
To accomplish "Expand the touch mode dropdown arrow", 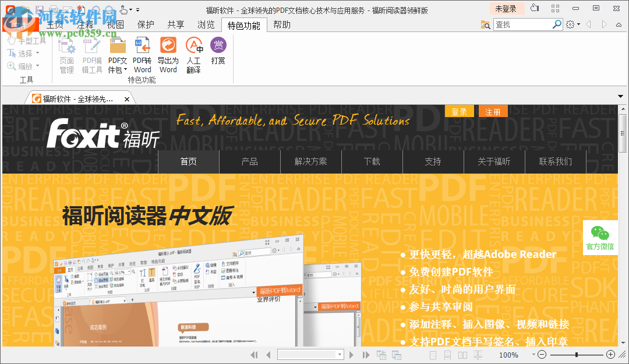I will tap(131, 10).
